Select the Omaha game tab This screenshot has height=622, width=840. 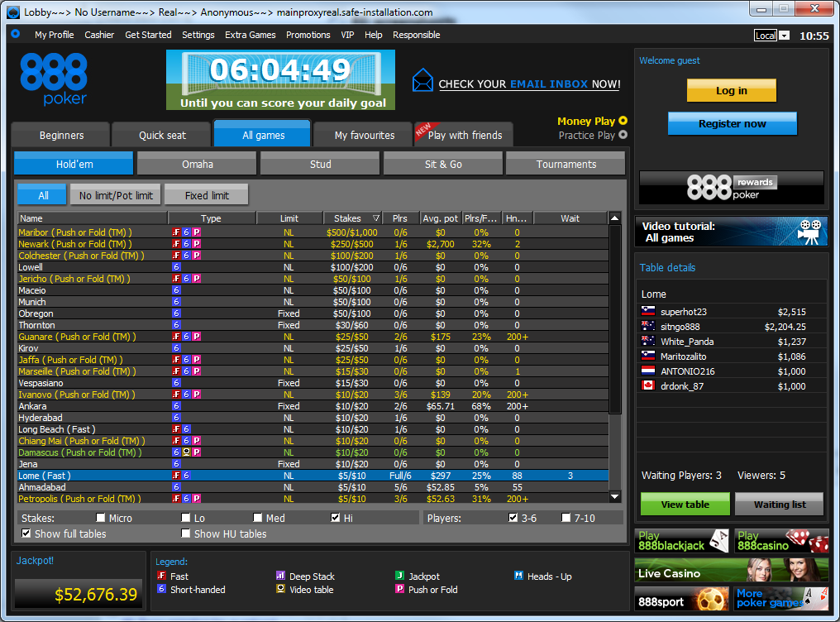coord(197,164)
